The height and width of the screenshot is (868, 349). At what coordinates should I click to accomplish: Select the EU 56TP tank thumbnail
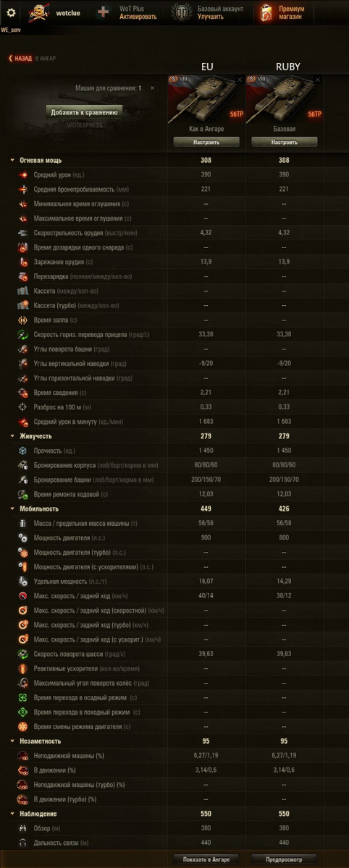pos(206,98)
